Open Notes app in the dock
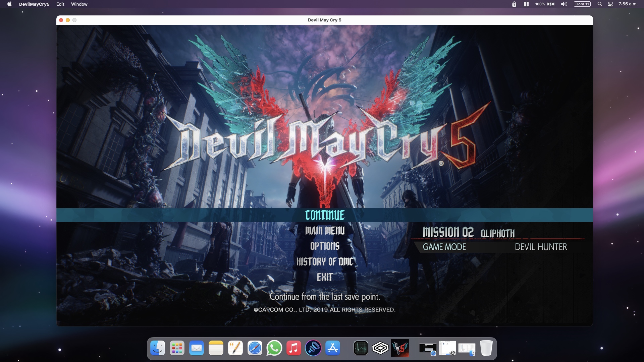The height and width of the screenshot is (362, 644). (x=216, y=348)
